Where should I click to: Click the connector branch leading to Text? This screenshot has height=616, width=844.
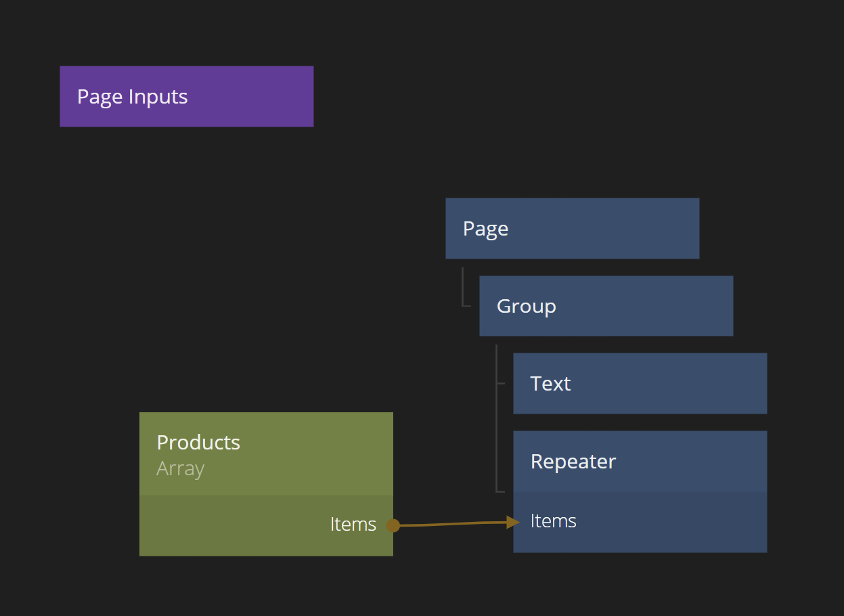coord(500,383)
